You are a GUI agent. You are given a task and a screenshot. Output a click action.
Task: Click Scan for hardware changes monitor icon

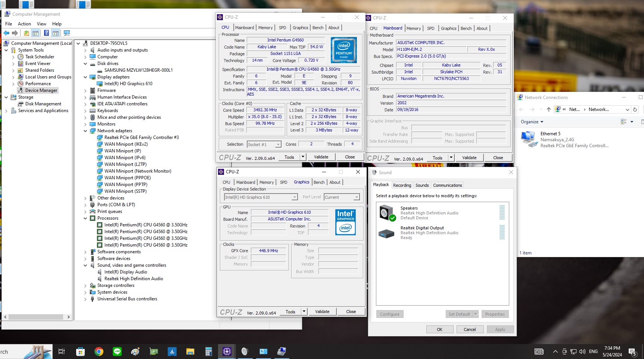(x=67, y=33)
